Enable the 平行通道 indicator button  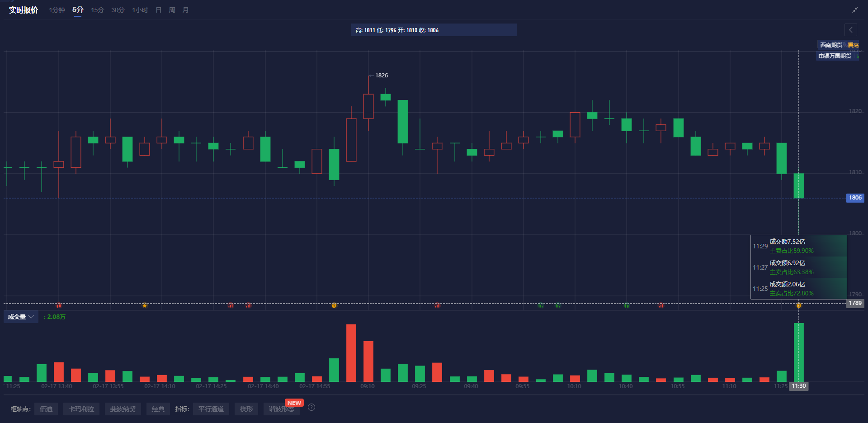click(211, 409)
